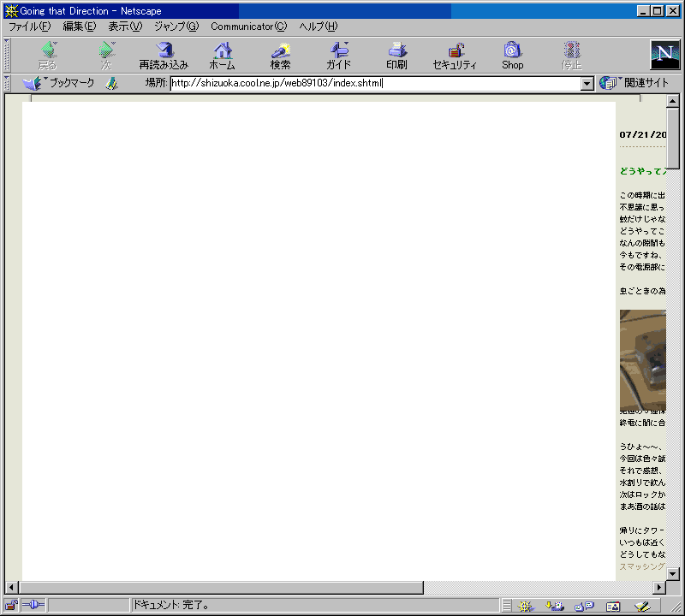Click the vertical scrollbar down arrow

673,574
